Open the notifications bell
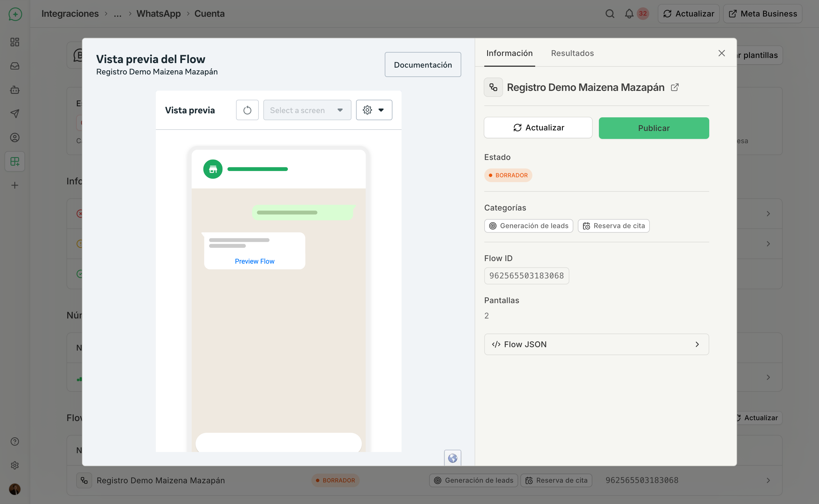Screen dimensions: 819x504 click(x=629, y=14)
